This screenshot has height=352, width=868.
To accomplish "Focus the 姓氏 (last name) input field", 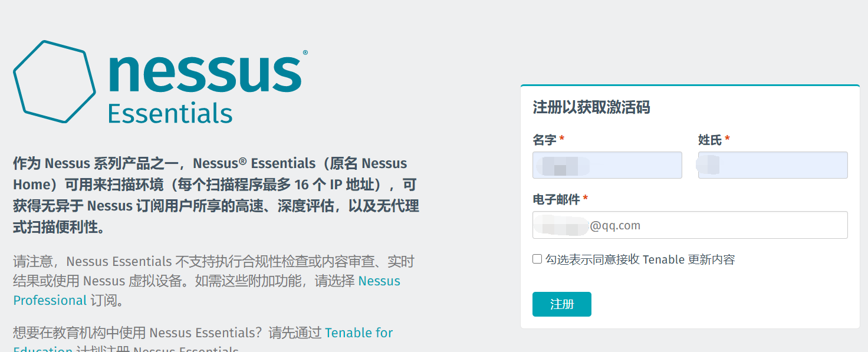I will pyautogui.click(x=772, y=165).
